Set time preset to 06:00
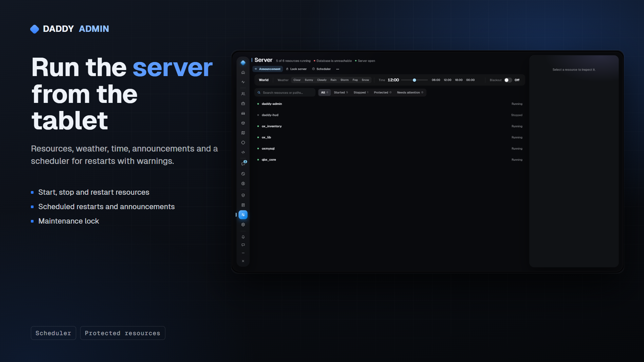This screenshot has width=644, height=362. click(x=436, y=80)
